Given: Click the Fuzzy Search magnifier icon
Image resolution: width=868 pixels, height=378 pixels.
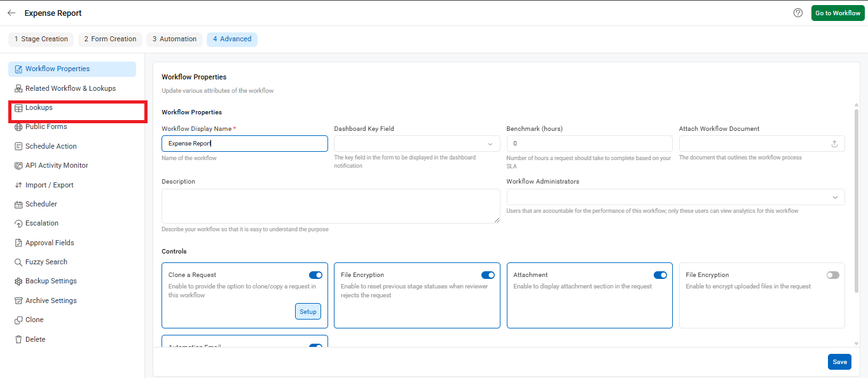Looking at the screenshot, I should click(x=18, y=262).
